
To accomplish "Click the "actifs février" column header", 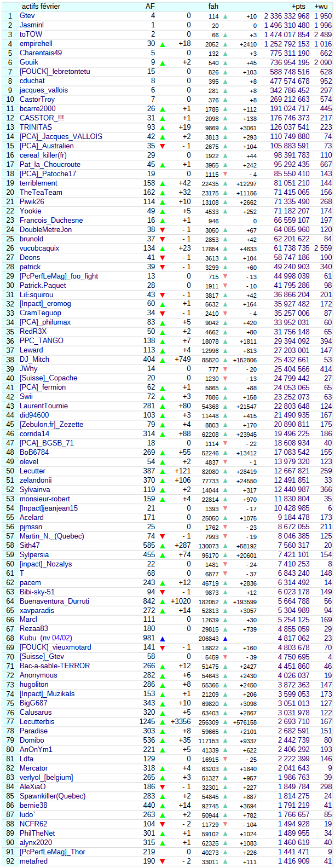I will coord(41,7).
